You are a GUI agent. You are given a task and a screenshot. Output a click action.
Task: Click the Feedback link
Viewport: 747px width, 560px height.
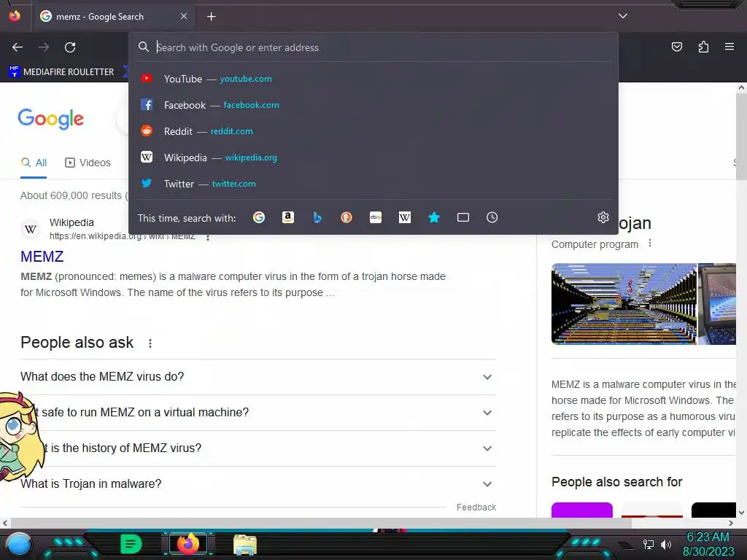click(x=476, y=507)
